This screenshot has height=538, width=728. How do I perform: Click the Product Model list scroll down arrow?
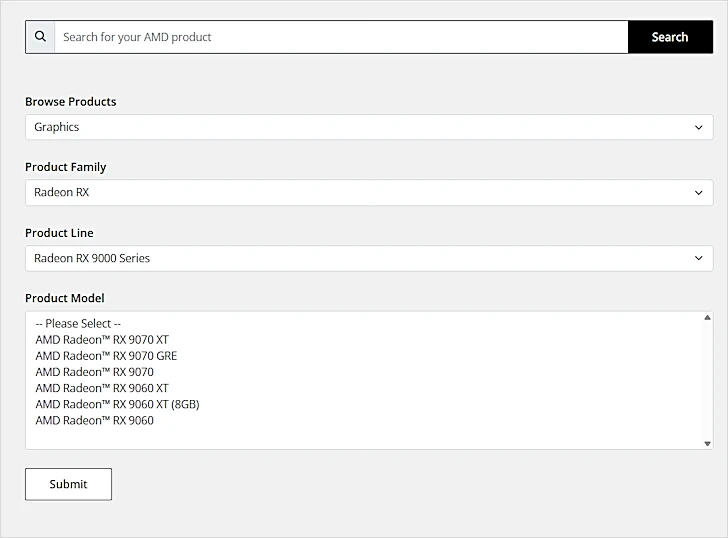click(x=707, y=444)
